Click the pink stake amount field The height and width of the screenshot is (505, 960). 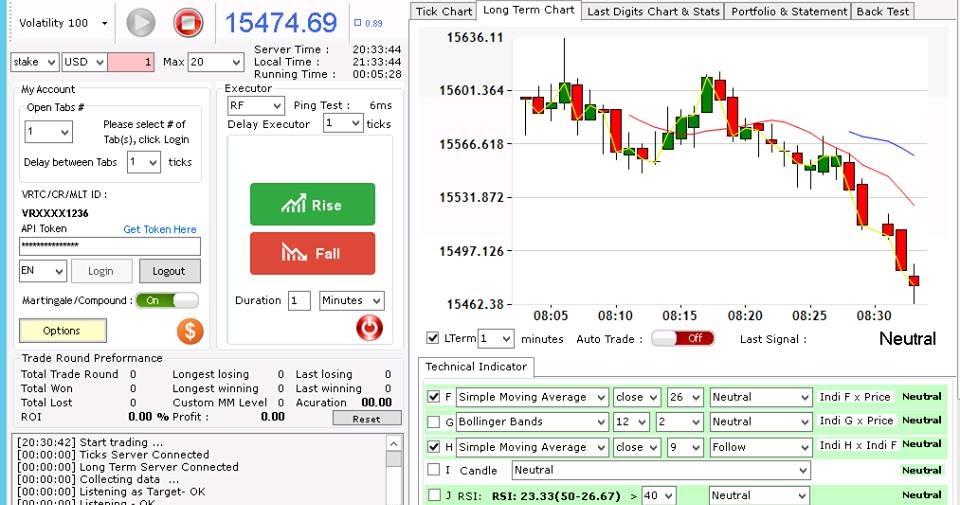[x=131, y=62]
